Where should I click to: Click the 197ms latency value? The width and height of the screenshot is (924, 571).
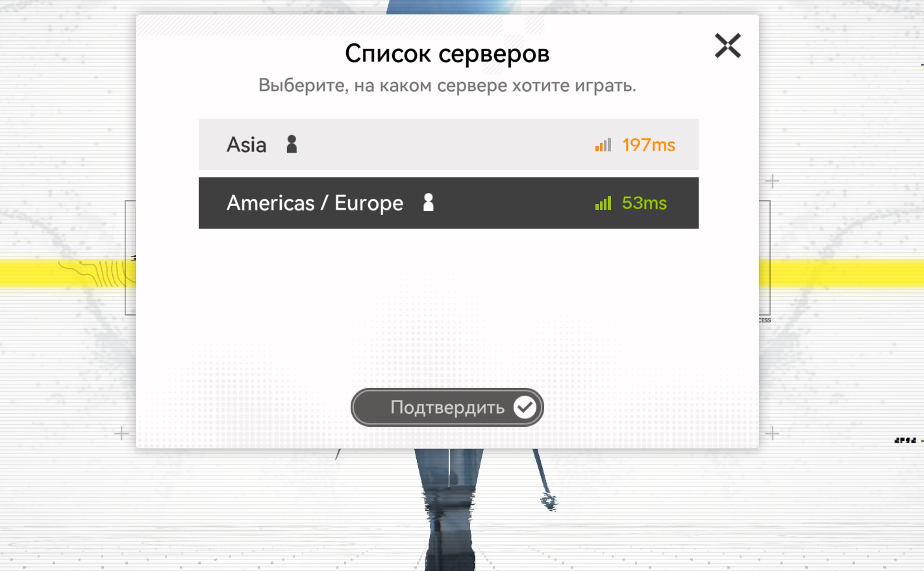649,145
